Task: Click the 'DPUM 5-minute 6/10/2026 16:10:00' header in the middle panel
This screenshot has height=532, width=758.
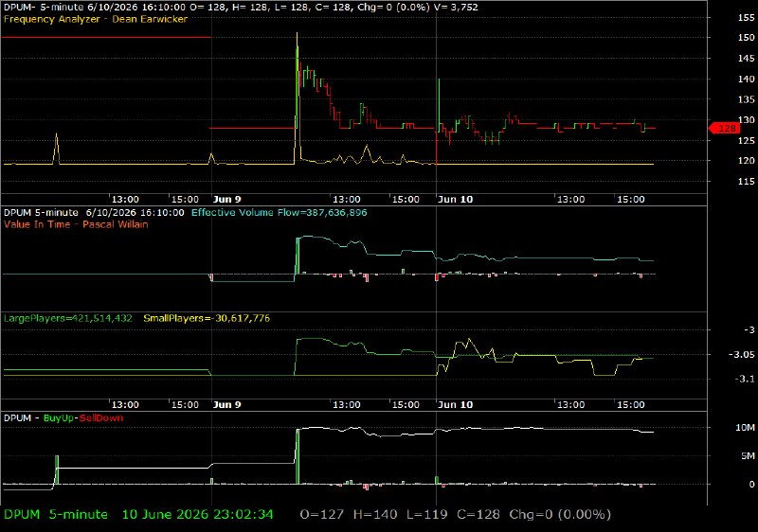Action: 94,212
